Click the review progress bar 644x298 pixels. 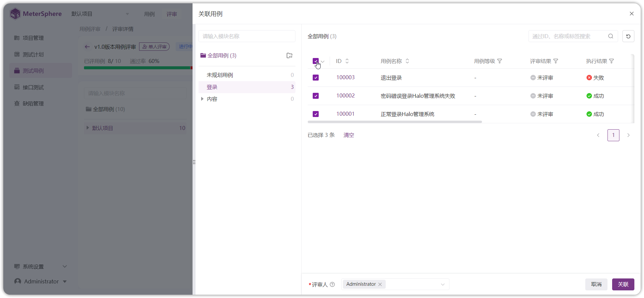tap(138, 68)
